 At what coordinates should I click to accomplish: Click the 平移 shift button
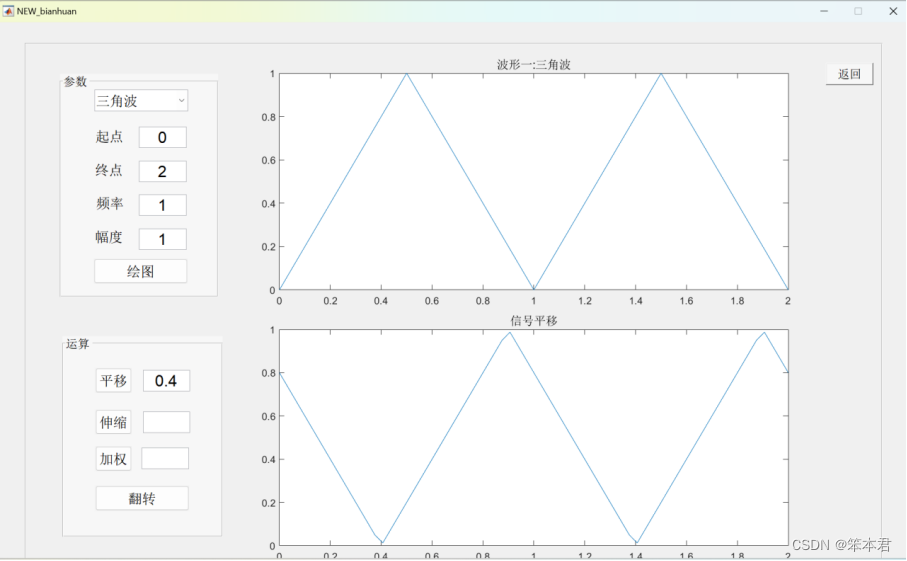(113, 381)
